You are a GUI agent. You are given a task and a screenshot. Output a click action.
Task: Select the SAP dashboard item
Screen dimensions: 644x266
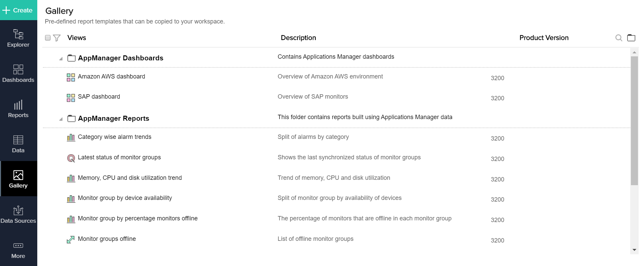coord(99,97)
